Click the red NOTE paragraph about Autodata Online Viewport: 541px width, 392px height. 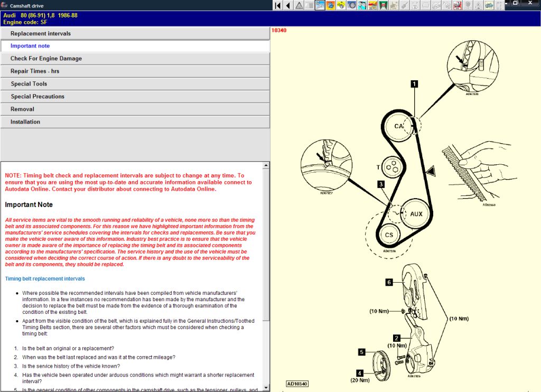pyautogui.click(x=128, y=182)
